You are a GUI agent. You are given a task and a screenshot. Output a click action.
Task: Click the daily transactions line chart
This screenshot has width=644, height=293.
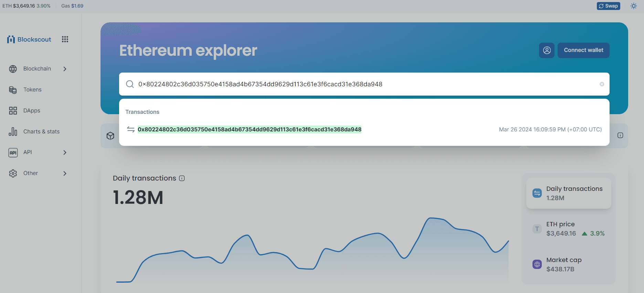click(x=313, y=250)
